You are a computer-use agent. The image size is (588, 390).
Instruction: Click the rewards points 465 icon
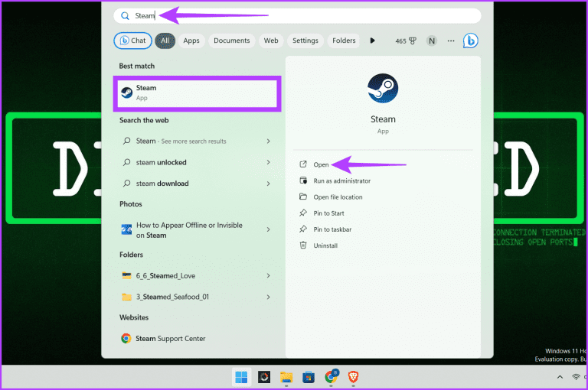click(x=405, y=41)
